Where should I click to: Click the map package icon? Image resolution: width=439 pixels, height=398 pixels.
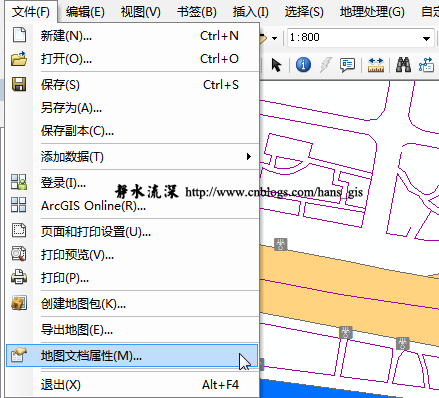[19, 303]
